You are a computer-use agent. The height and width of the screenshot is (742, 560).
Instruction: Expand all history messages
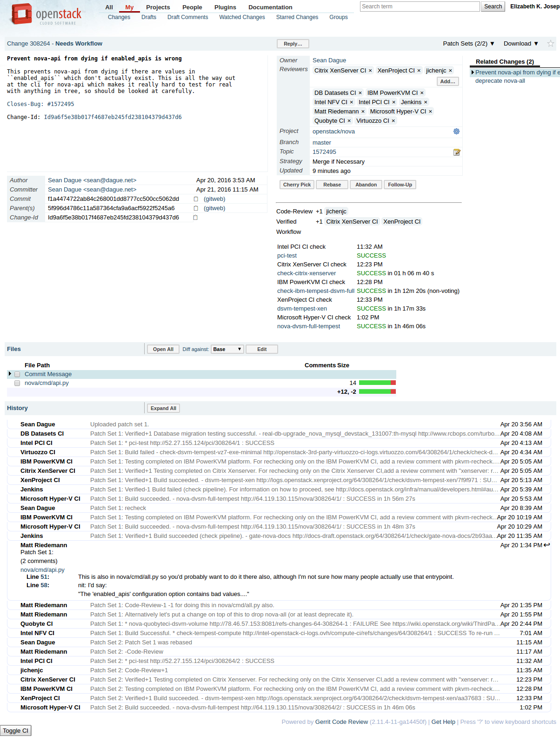(163, 408)
